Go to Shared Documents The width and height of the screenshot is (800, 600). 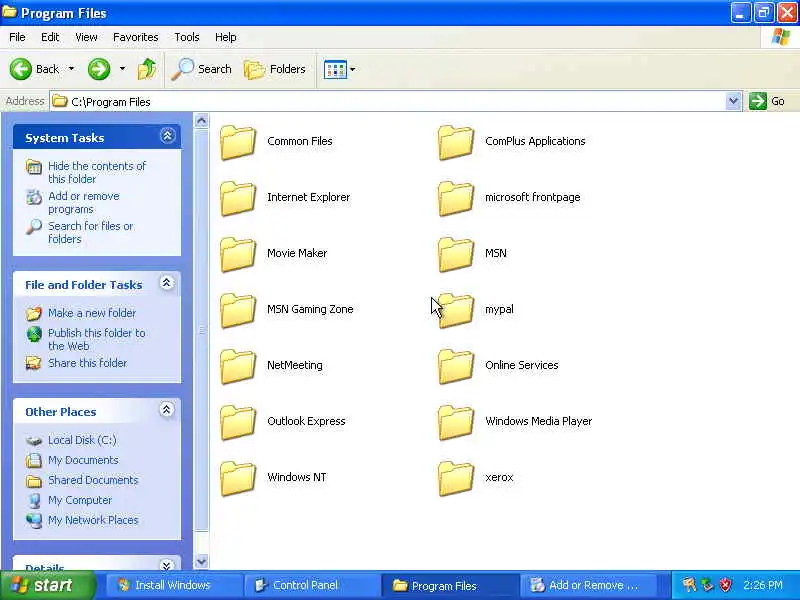point(93,480)
